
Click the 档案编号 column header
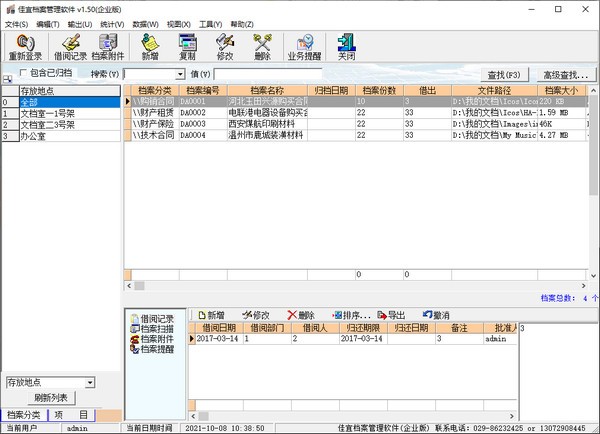(x=203, y=90)
